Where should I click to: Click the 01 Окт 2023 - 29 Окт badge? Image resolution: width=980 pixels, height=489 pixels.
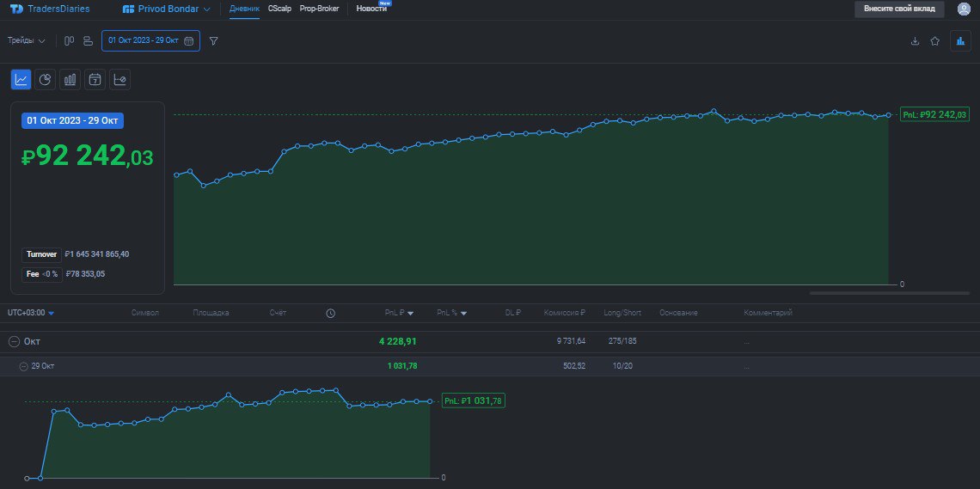click(72, 120)
